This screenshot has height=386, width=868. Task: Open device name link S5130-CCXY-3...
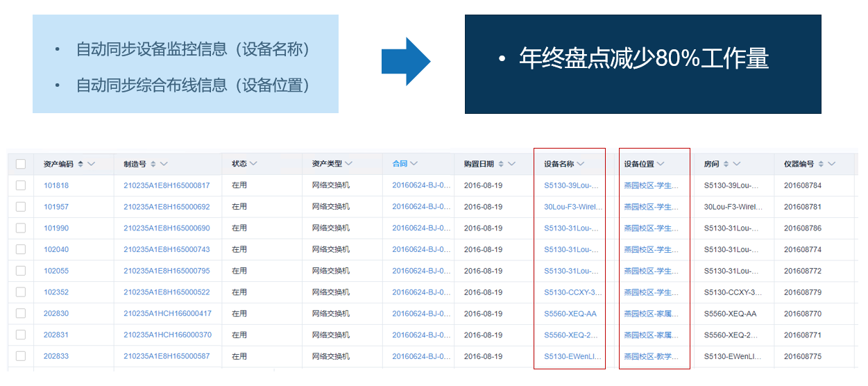point(573,292)
